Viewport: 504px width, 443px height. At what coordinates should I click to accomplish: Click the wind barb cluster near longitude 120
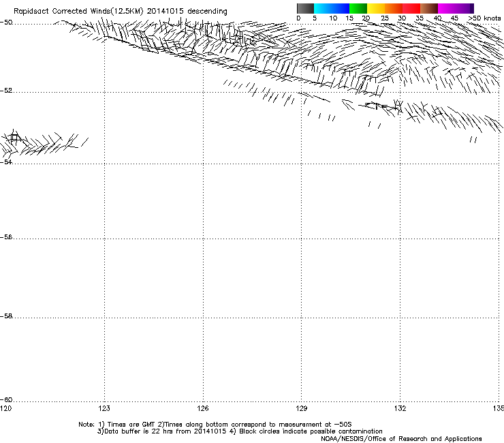44,144
